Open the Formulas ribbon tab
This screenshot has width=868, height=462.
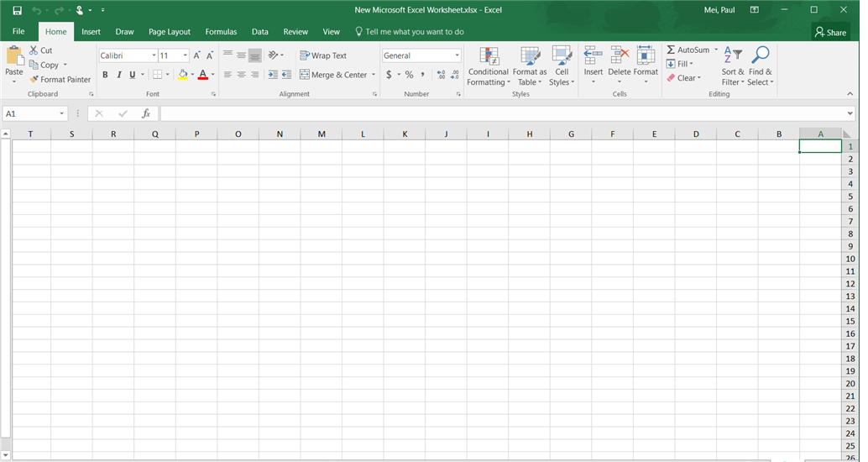coord(221,32)
